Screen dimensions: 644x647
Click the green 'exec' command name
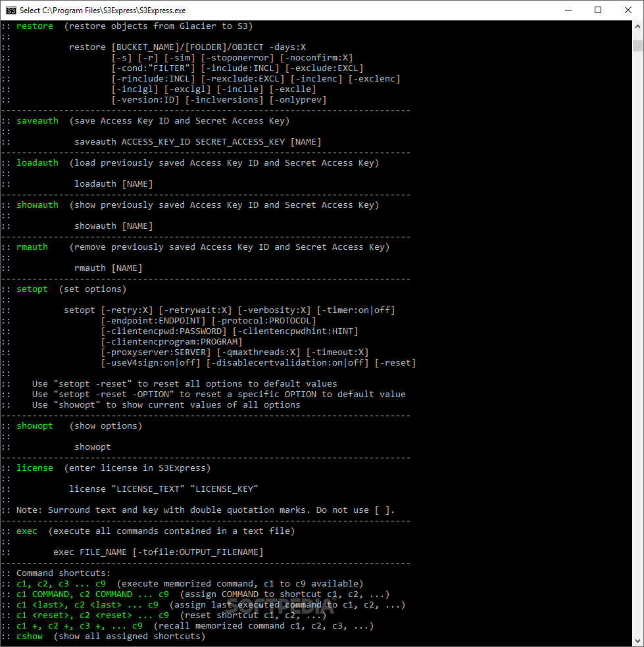point(27,531)
